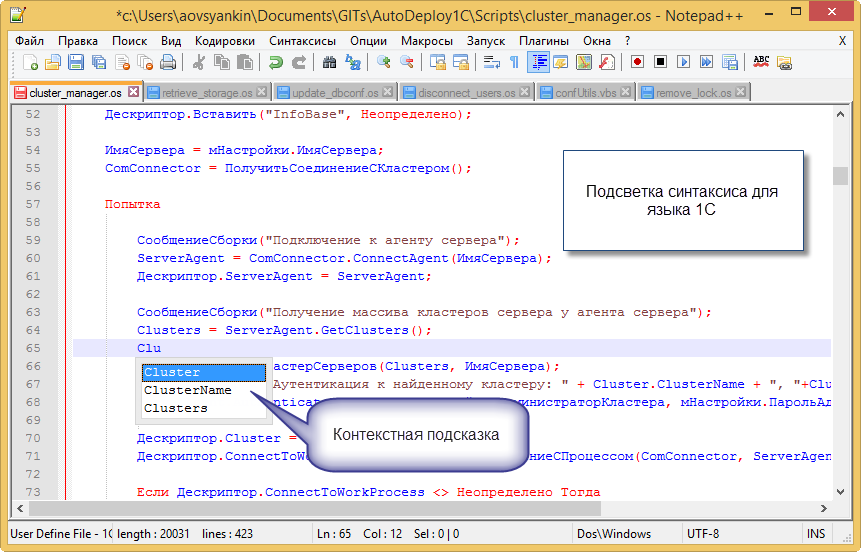The height and width of the screenshot is (552, 861).
Task: Toggle the show all characters pilcrow icon
Action: pyautogui.click(x=514, y=62)
